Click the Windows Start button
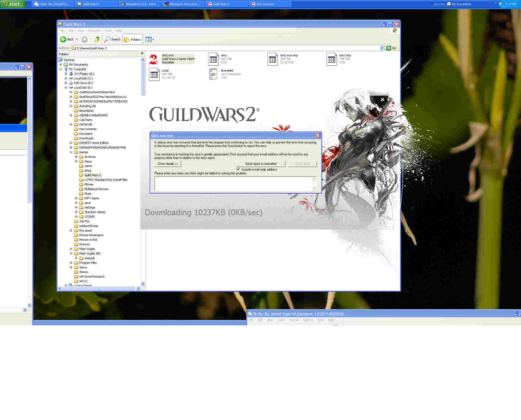The width and height of the screenshot is (521, 420). pos(12,4)
